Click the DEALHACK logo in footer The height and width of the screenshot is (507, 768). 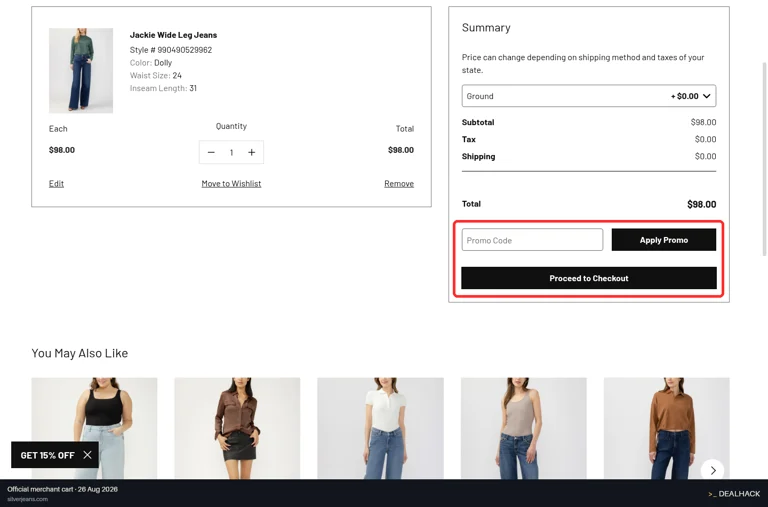pos(734,494)
